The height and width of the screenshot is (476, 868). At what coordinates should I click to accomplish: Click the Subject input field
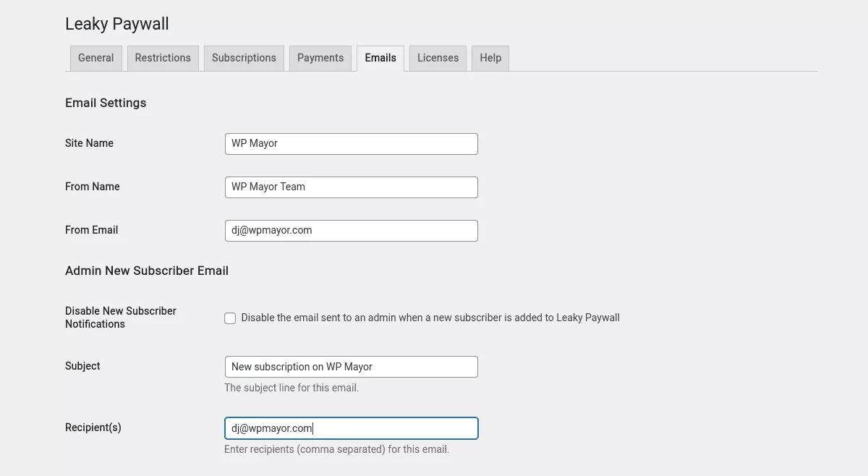[352, 367]
